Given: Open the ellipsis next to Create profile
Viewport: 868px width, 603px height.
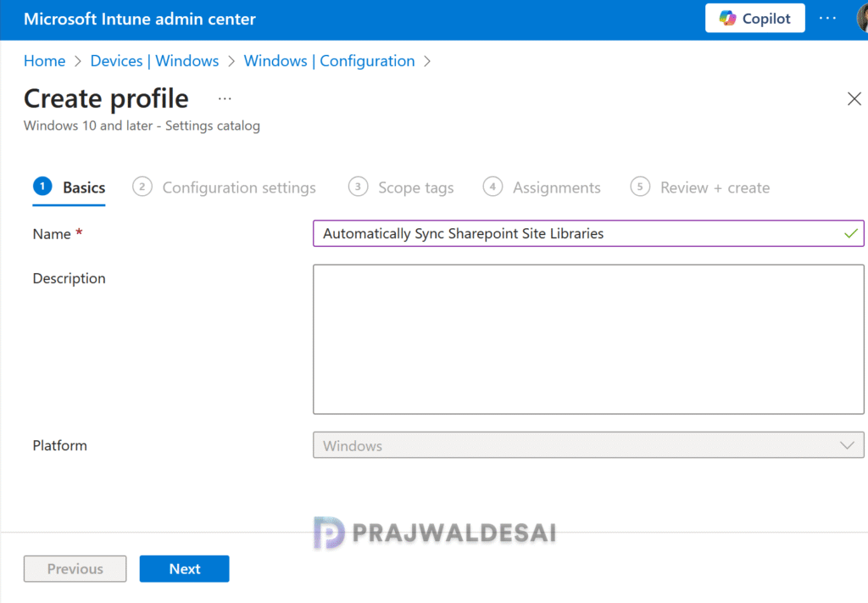Looking at the screenshot, I should coord(225,99).
